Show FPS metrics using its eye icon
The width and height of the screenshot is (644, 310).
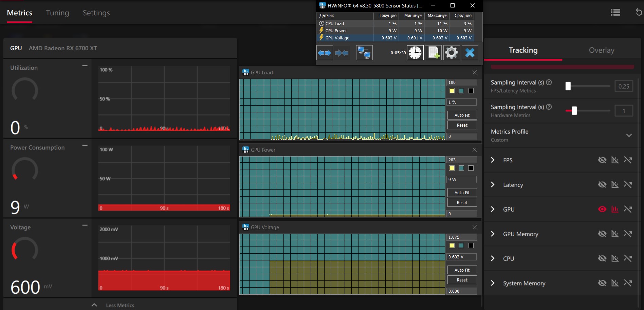[602, 160]
